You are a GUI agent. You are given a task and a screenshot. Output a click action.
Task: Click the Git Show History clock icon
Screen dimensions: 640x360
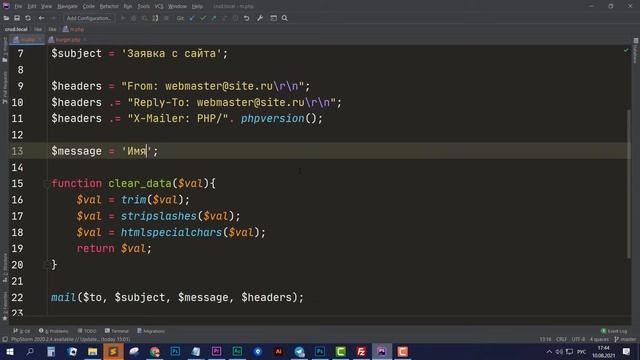236,18
